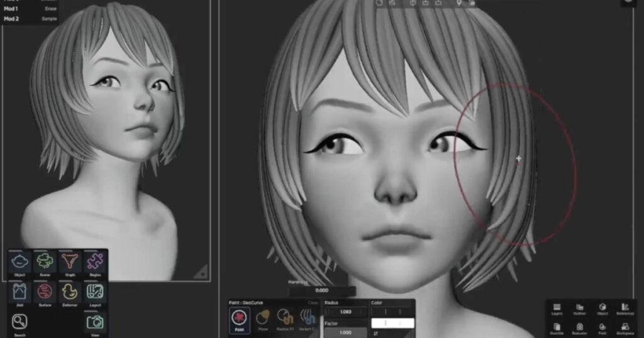644x338 pixels.
Task: Click the swap arrows below Color swatch
Action: point(375,334)
